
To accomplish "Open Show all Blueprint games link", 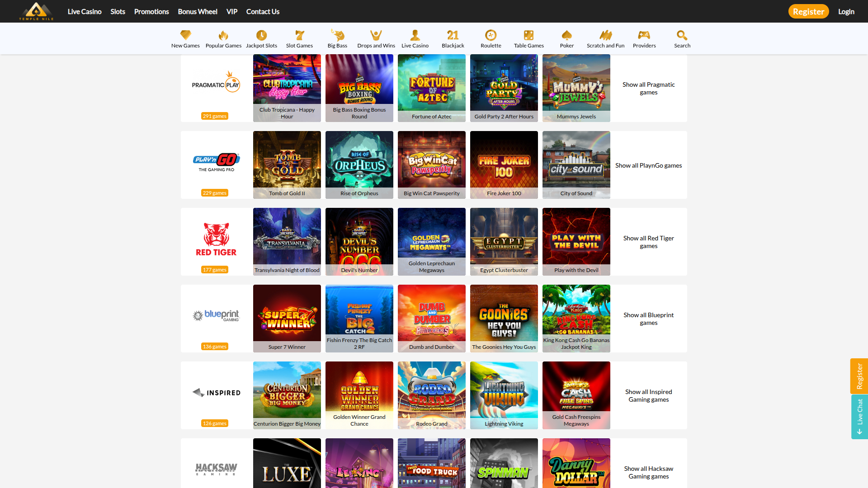I will 648,319.
